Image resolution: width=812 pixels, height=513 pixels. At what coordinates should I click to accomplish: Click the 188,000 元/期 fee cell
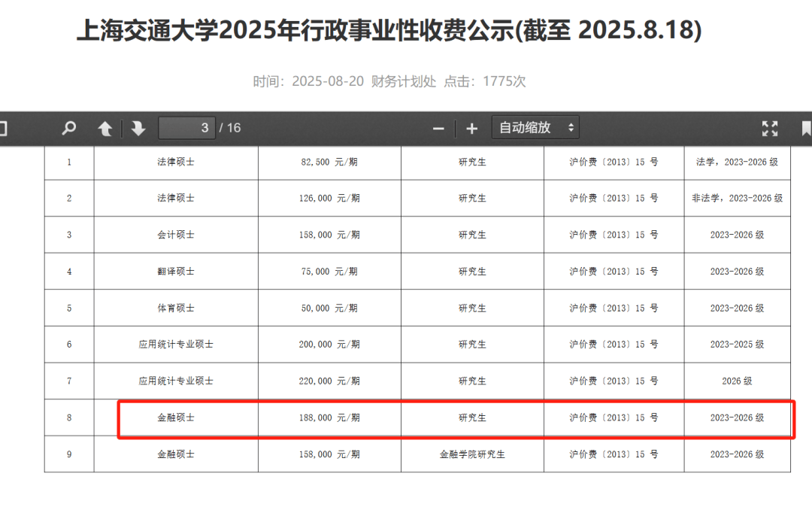click(329, 417)
